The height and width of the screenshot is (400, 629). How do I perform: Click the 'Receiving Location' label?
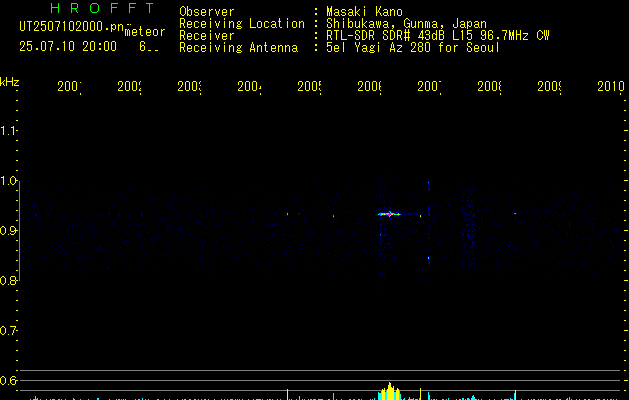pos(242,24)
